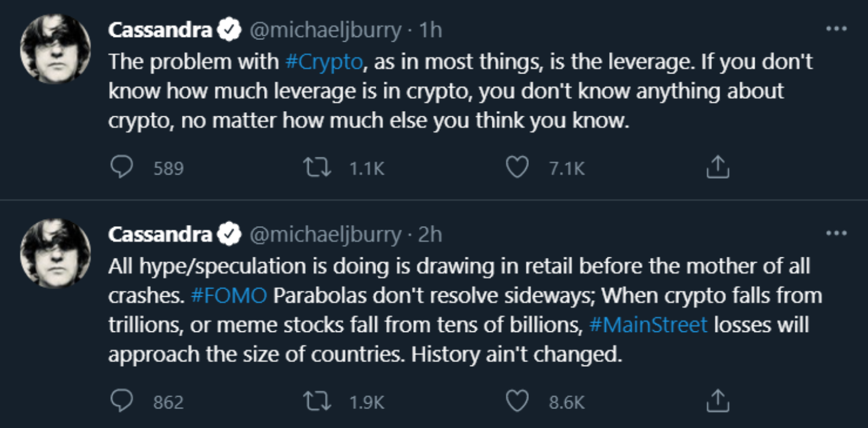The image size is (868, 428).
Task: Open the 1h timestamp of first tweet
Action: coord(430,31)
